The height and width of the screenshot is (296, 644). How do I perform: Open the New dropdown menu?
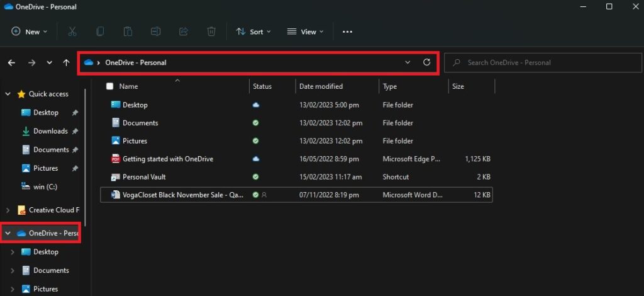[29, 31]
